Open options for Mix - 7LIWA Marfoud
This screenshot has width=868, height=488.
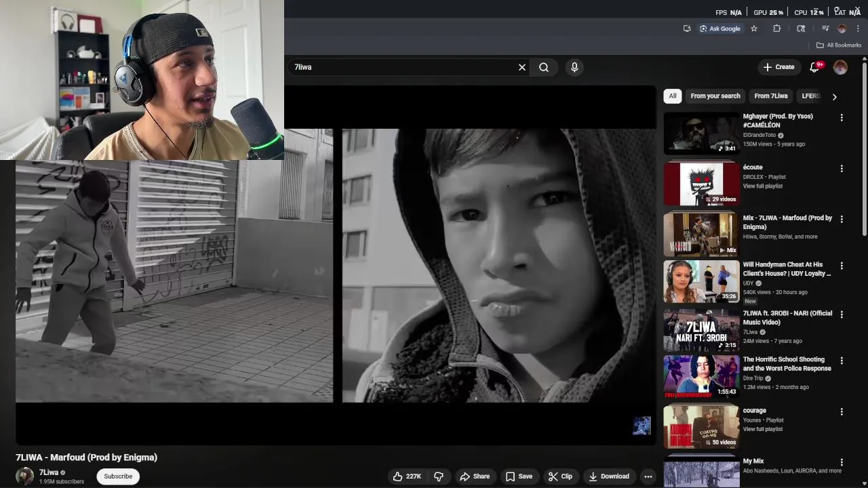click(x=842, y=219)
